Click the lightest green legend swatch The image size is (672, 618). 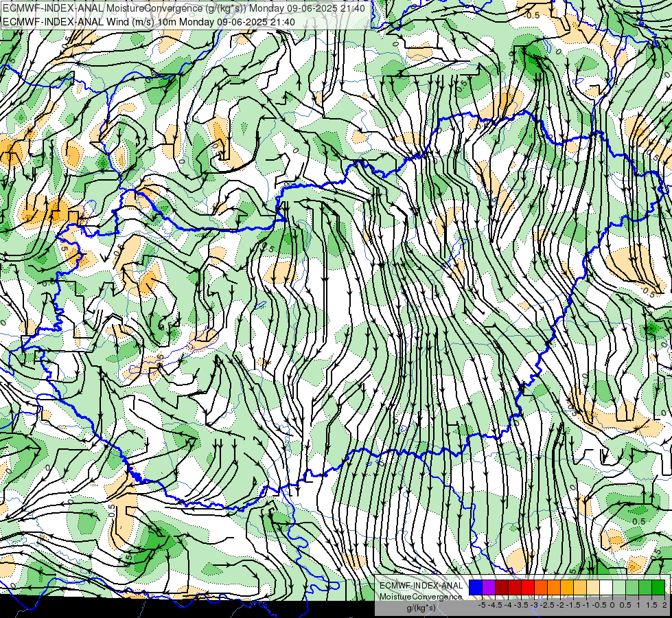[x=619, y=587]
